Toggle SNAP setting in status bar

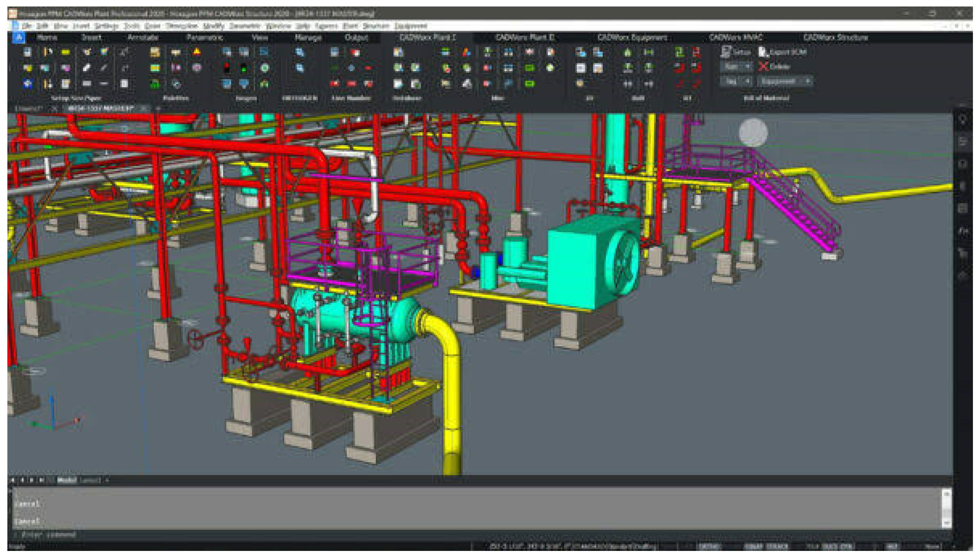754,546
